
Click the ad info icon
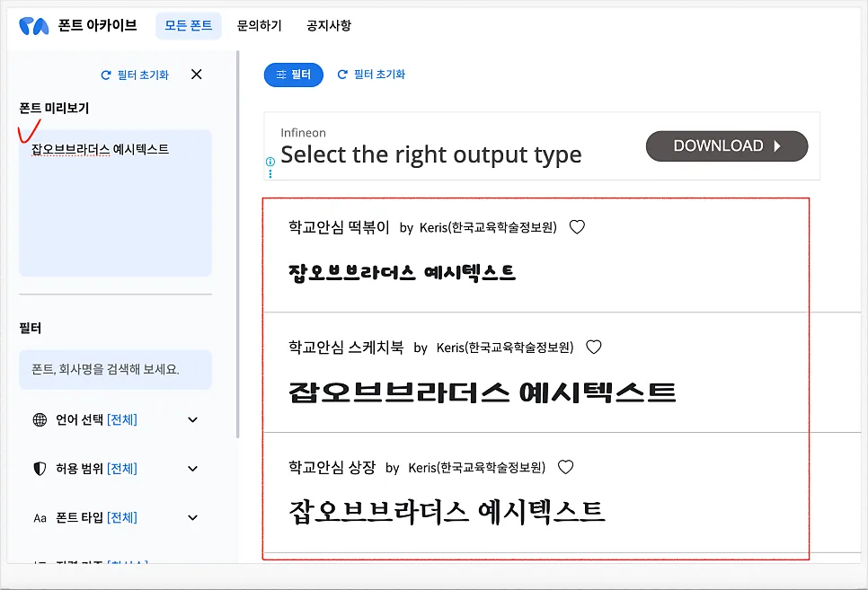point(270,162)
